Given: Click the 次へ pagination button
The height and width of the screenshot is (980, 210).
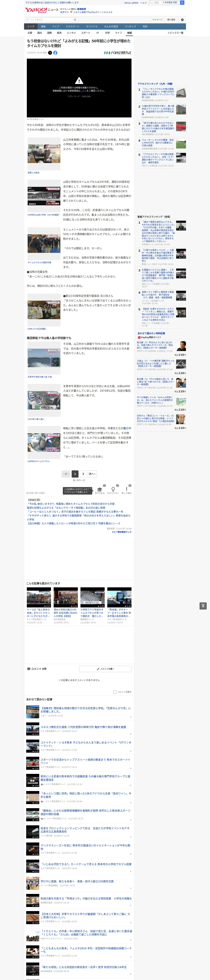Looking at the screenshot, I should (x=92, y=474).
